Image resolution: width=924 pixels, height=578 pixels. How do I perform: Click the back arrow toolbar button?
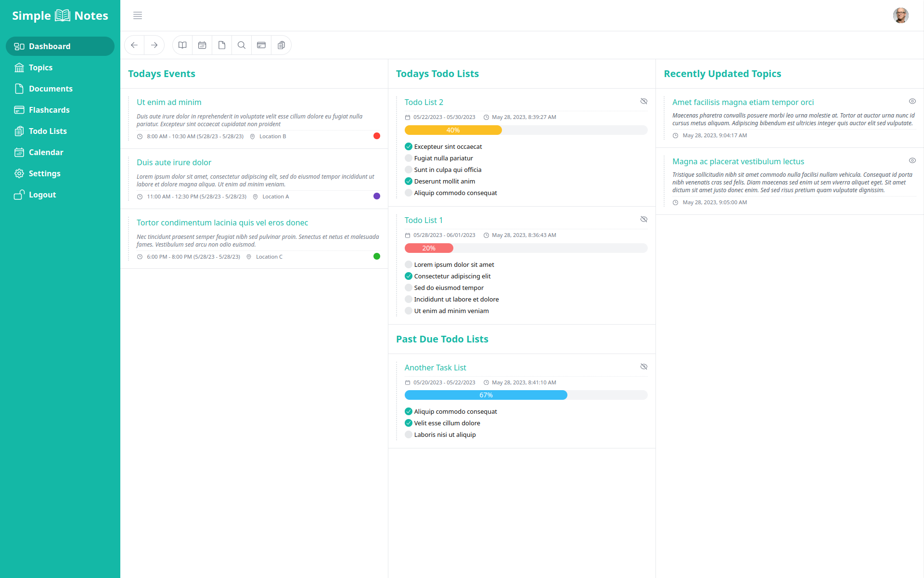click(134, 45)
